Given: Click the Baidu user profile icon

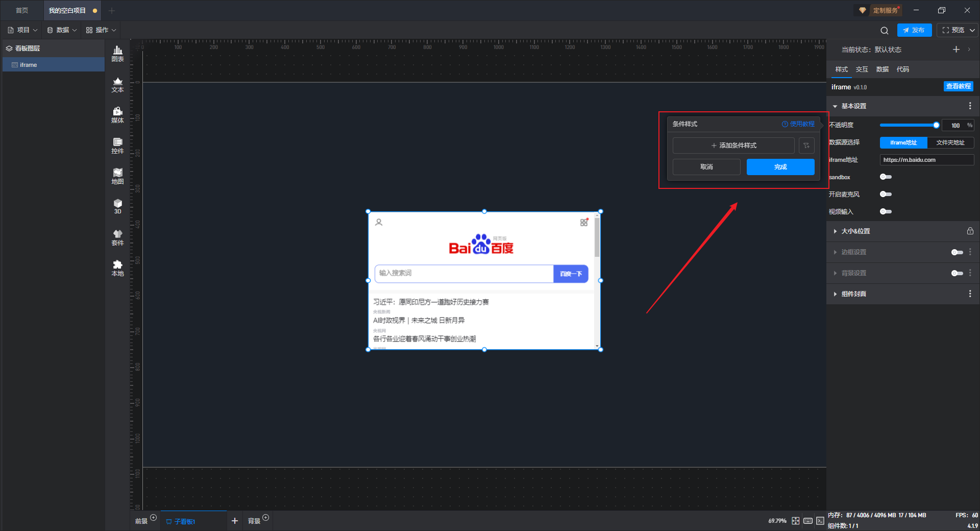Looking at the screenshot, I should tap(379, 222).
